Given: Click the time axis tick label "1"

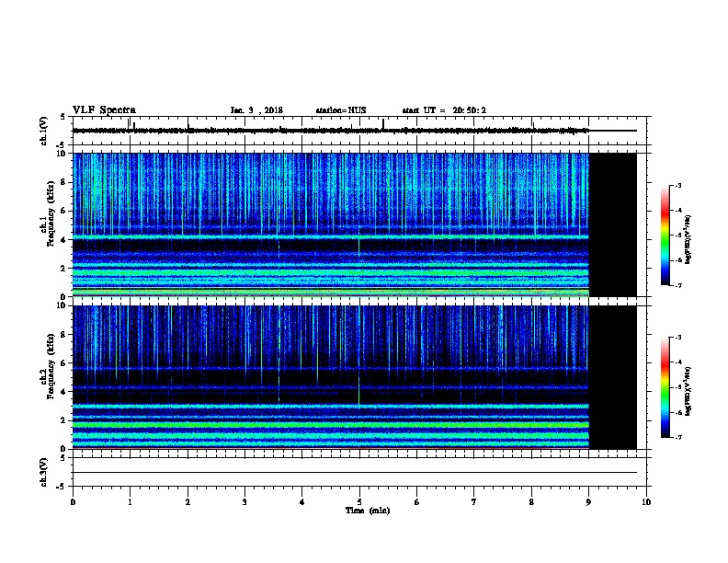Looking at the screenshot, I should point(130,502).
